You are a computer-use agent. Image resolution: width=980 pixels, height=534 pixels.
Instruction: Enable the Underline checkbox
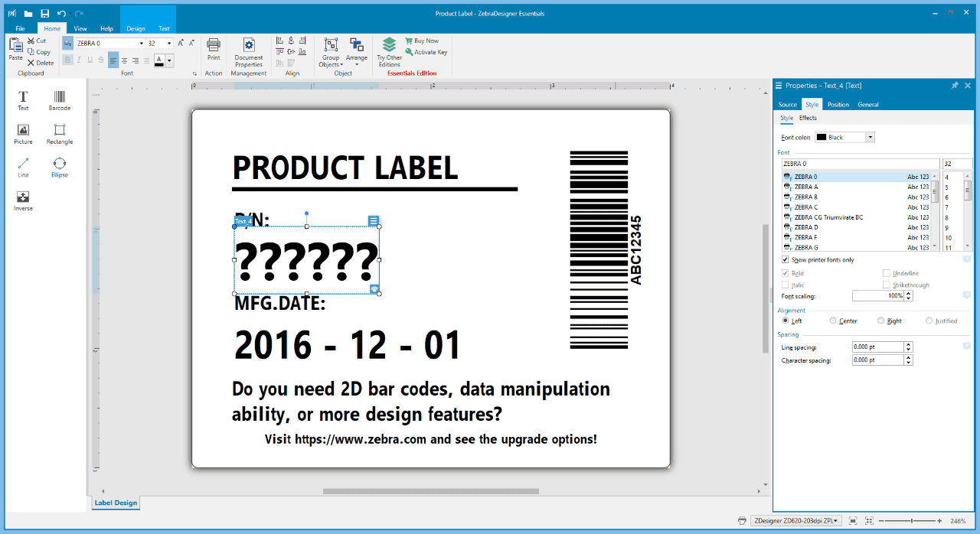coord(885,273)
